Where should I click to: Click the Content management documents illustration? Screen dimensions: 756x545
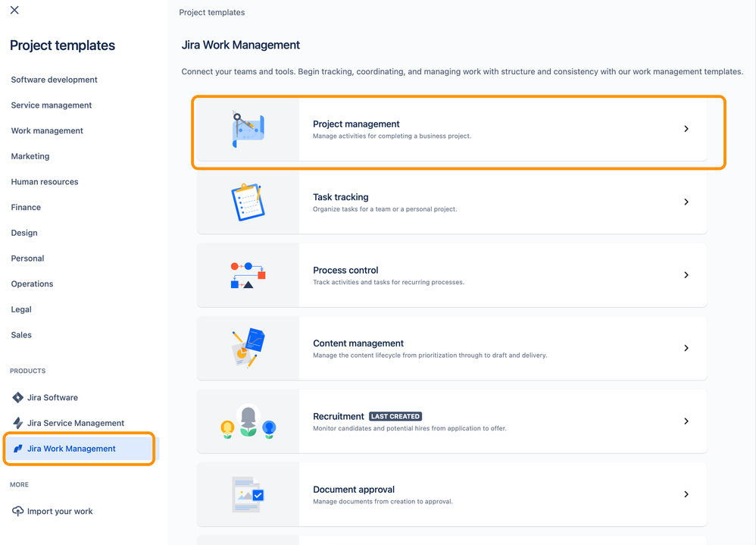(248, 348)
